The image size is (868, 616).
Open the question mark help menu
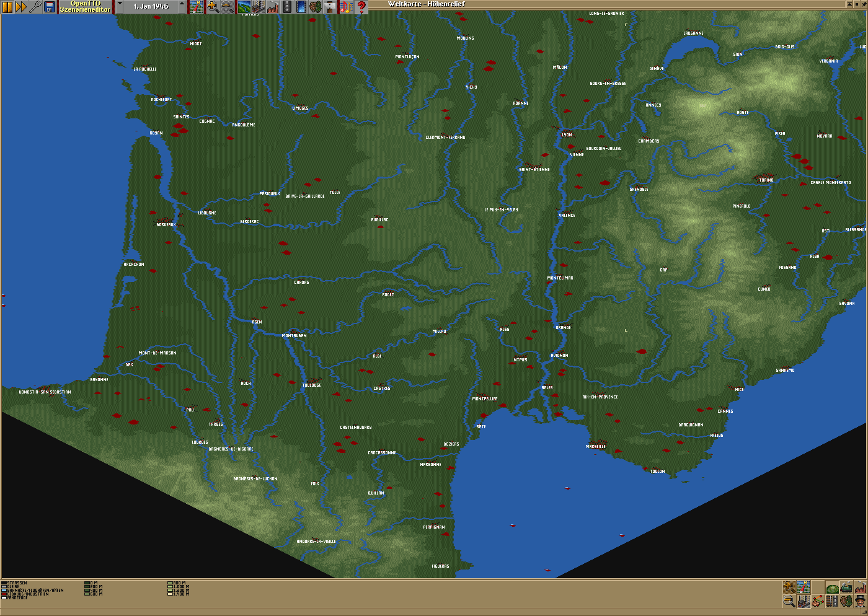[361, 7]
